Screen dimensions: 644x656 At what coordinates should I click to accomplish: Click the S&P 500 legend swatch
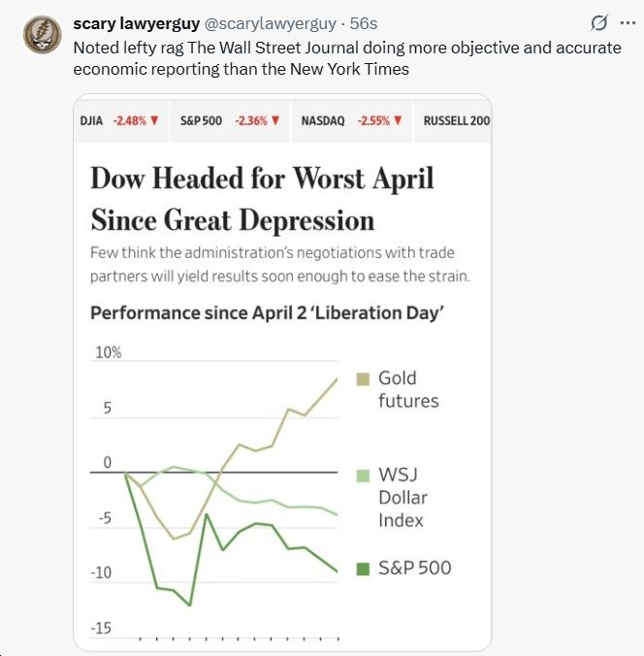[x=363, y=569]
